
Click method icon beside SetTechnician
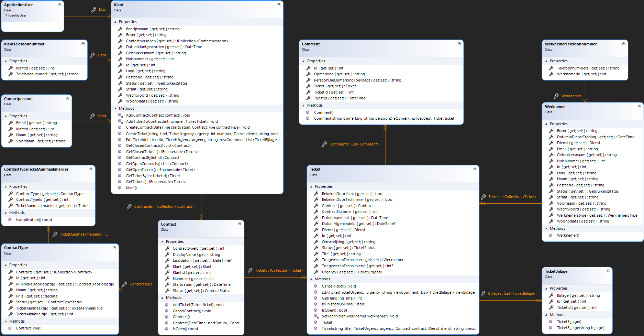click(316, 316)
